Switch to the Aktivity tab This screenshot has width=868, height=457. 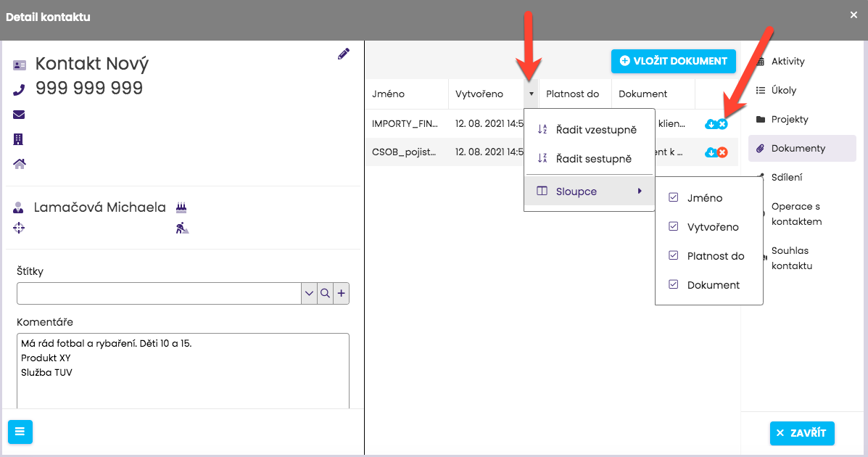(x=788, y=62)
